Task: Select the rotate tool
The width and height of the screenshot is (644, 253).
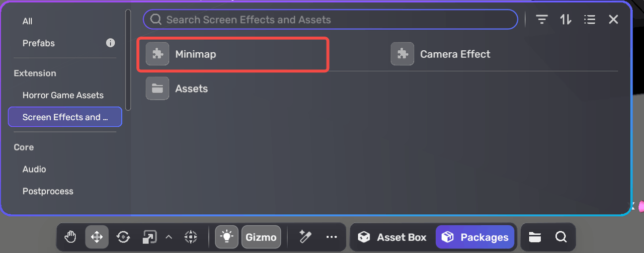Action: tap(123, 237)
